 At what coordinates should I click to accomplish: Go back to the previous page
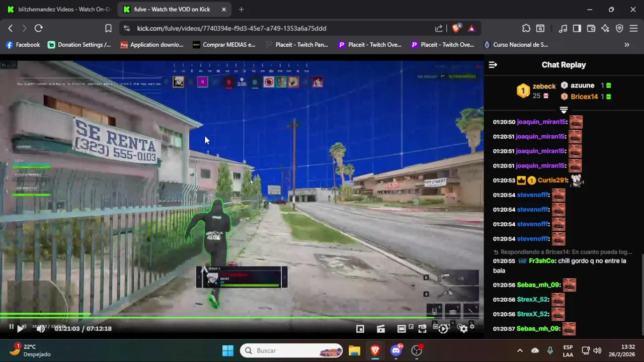11,29
